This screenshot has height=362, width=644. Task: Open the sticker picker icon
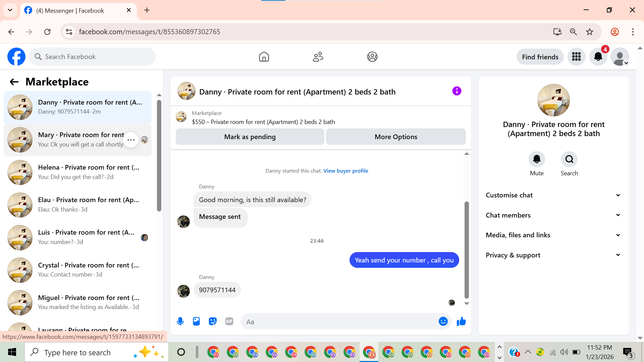pos(213,321)
